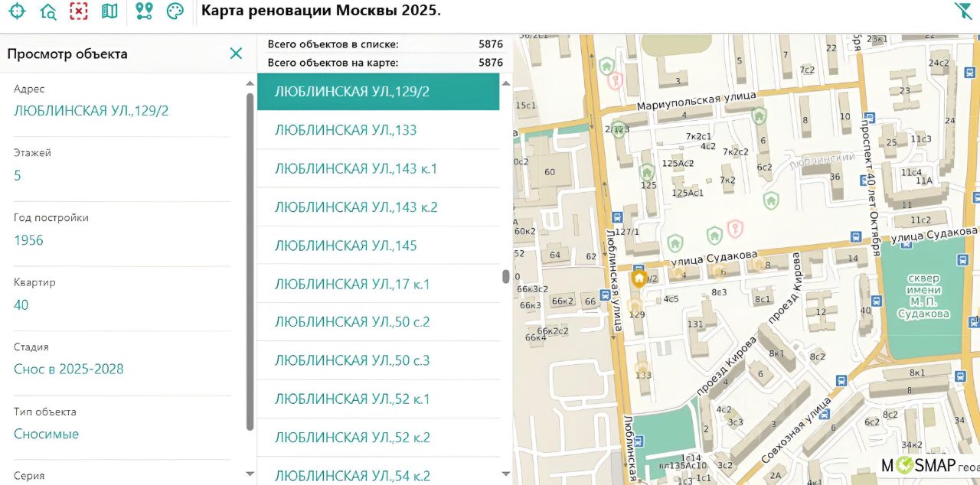Click the bus stop icon left of building 129
This screenshot has width=980, height=485.
pos(606,295)
